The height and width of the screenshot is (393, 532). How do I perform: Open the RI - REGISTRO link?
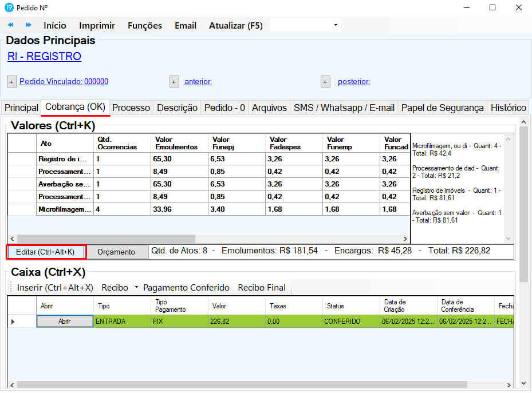pos(44,56)
